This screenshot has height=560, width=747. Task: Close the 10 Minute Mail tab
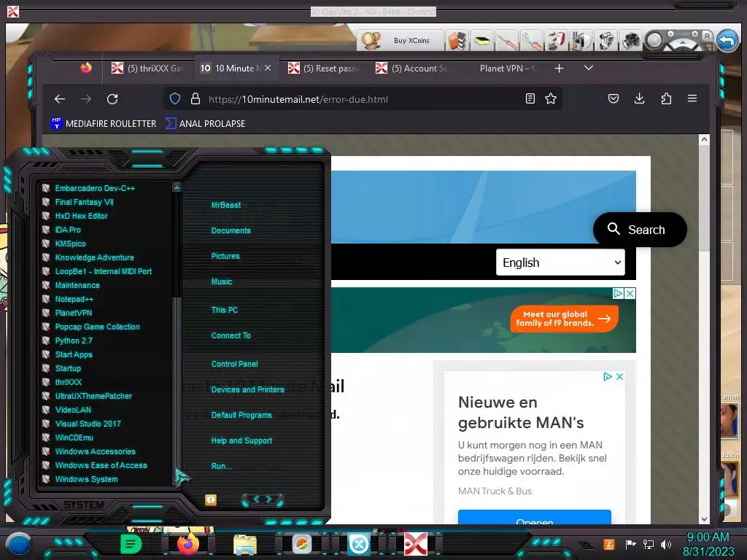[268, 68]
